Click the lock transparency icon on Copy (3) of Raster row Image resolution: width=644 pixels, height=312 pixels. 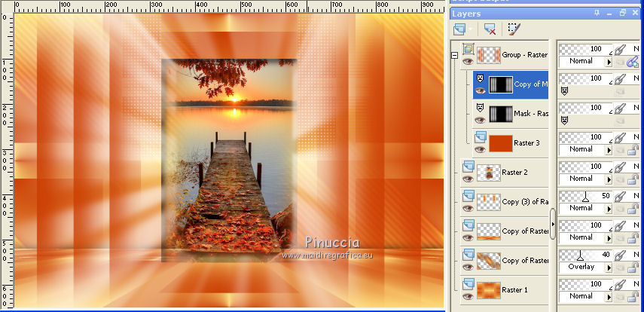click(x=633, y=210)
